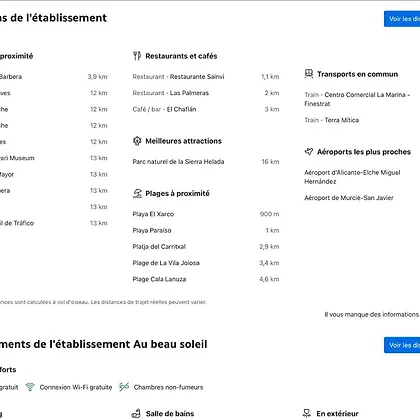This screenshot has width=420, height=420.
Task: Select the Playa El Xarco beach entry
Action: point(206,214)
